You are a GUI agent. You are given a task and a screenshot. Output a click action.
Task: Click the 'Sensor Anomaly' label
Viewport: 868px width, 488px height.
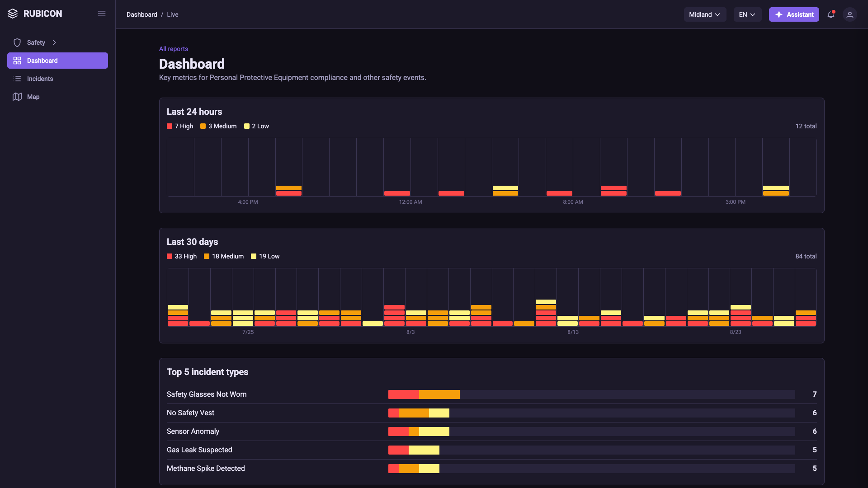193,432
